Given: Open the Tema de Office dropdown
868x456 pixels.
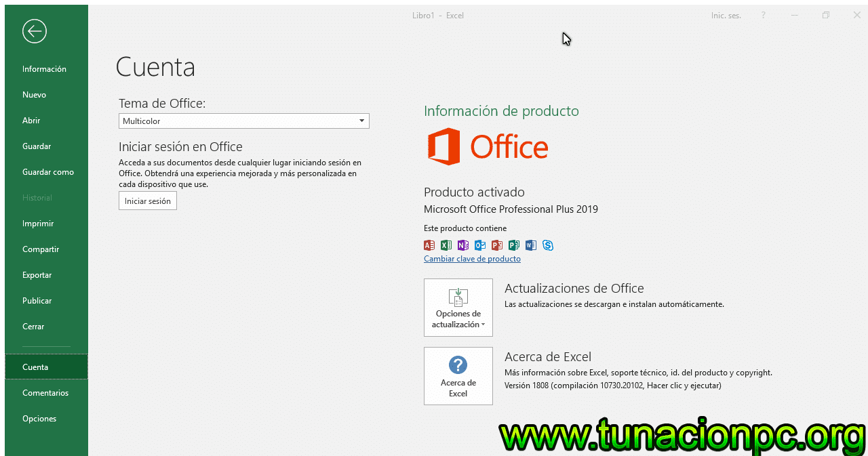Looking at the screenshot, I should (x=244, y=121).
